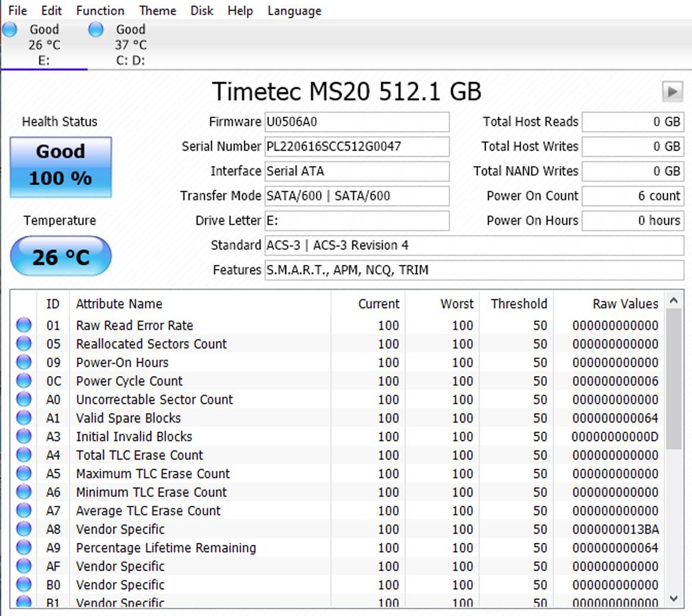Open the Theme menu
Screen dimensions: 692x616
tap(157, 10)
